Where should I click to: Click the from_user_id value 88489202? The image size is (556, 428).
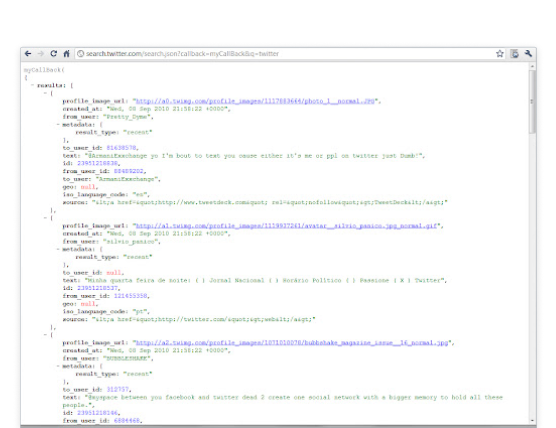pyautogui.click(x=129, y=171)
